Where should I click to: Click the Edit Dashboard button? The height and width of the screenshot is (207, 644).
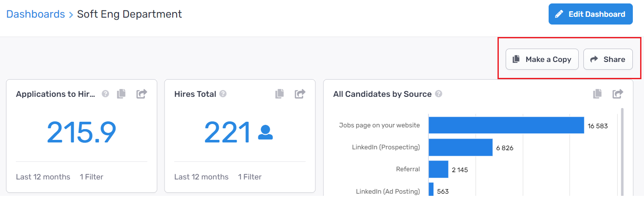click(x=590, y=14)
